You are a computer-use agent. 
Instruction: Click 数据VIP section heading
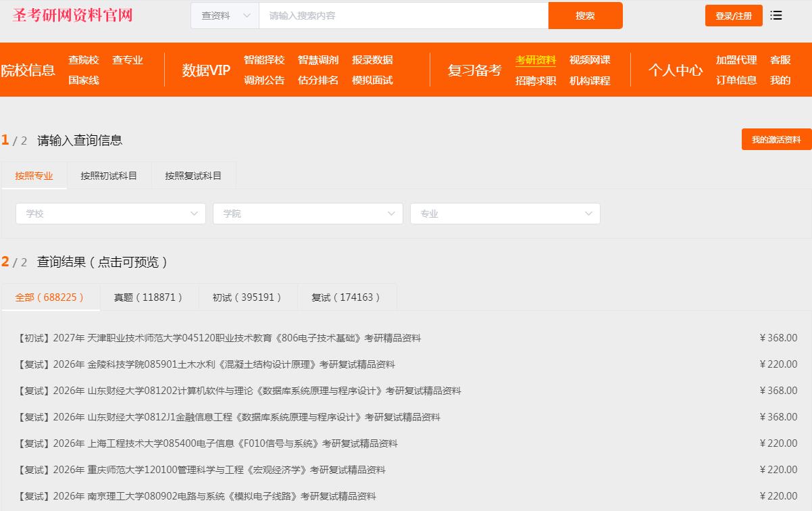(x=206, y=70)
